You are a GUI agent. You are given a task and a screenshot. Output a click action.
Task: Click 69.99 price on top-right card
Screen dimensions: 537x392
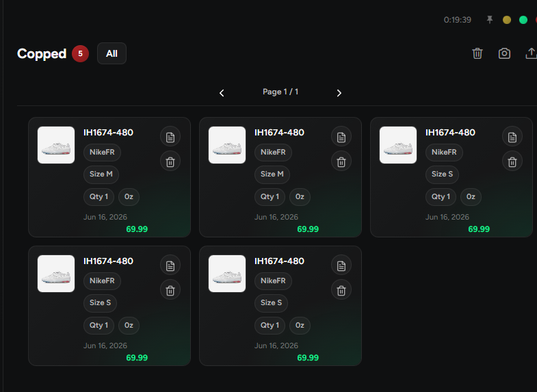479,229
